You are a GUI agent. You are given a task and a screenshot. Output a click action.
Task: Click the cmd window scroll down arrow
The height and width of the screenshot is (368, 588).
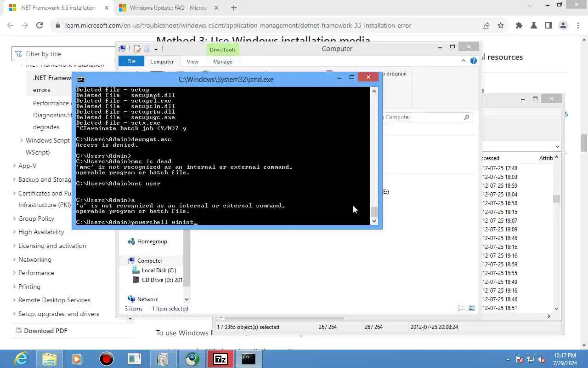click(374, 221)
